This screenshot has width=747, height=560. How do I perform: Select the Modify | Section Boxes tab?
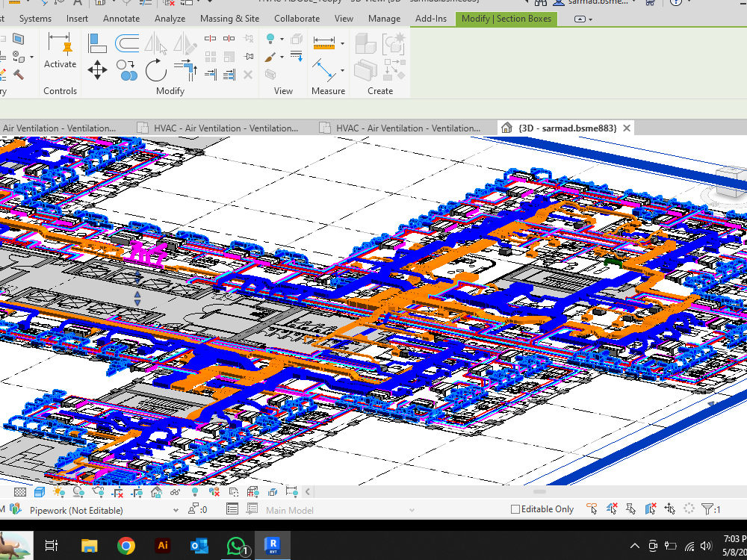[506, 19]
